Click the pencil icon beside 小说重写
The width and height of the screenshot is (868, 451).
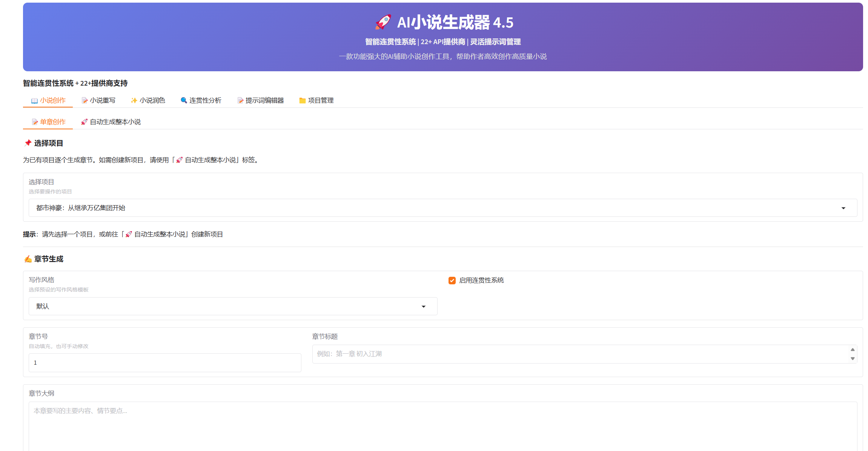pyautogui.click(x=84, y=100)
